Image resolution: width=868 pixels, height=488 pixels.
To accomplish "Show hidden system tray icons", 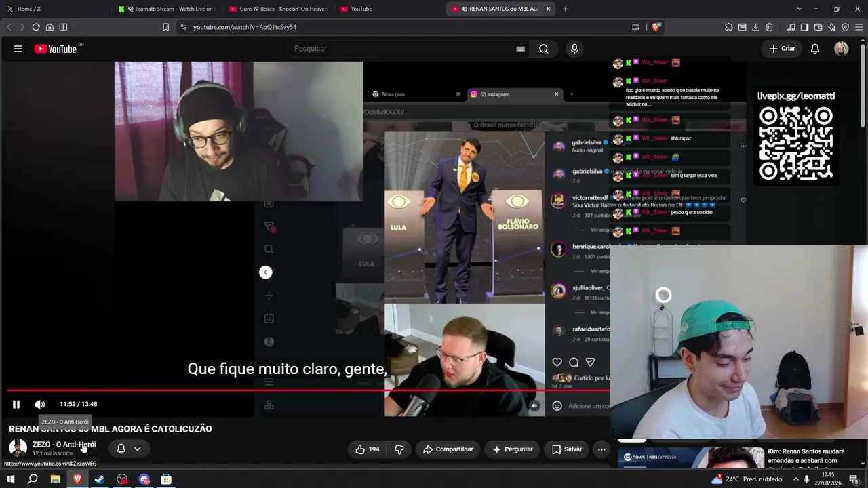I will point(796,479).
